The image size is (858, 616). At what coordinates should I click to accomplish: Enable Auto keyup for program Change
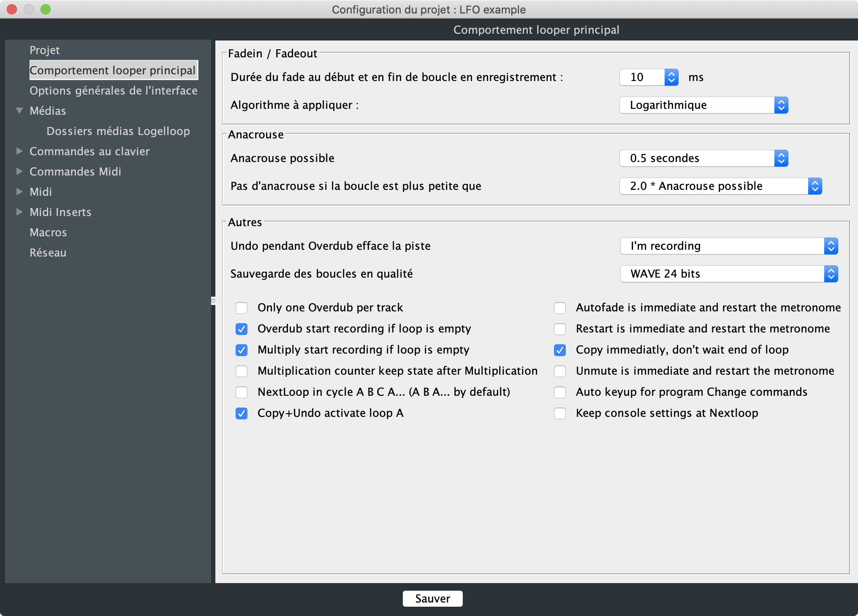pyautogui.click(x=560, y=392)
